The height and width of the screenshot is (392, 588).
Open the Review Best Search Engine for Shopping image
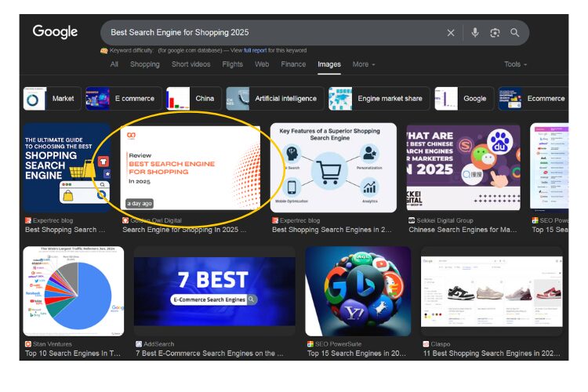(x=191, y=168)
